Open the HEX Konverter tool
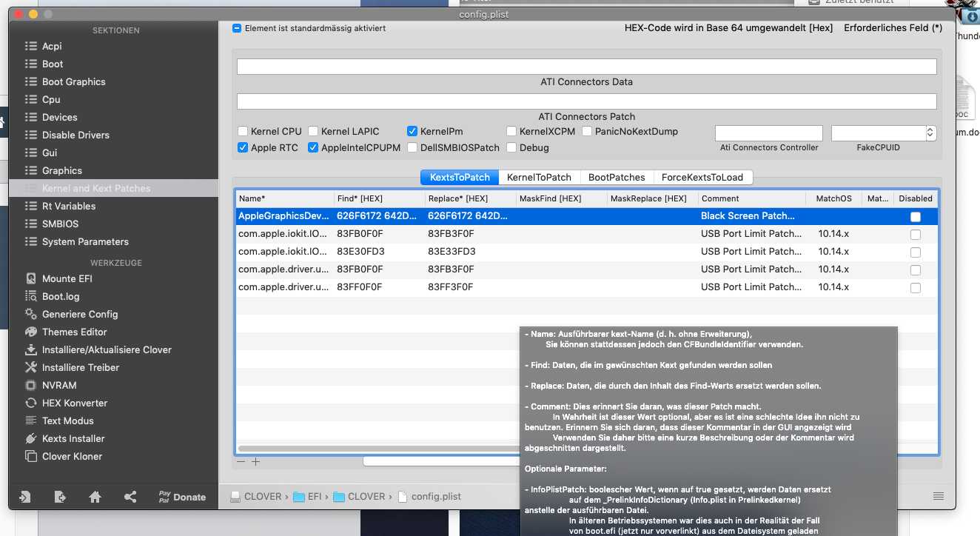 pyautogui.click(x=75, y=403)
